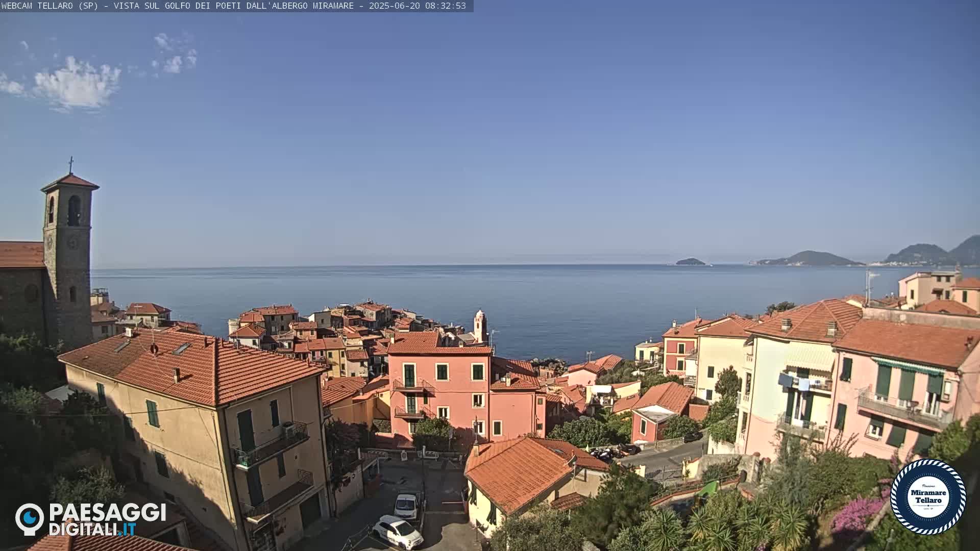Click the Miramare Tellaro round badge

(x=928, y=496)
